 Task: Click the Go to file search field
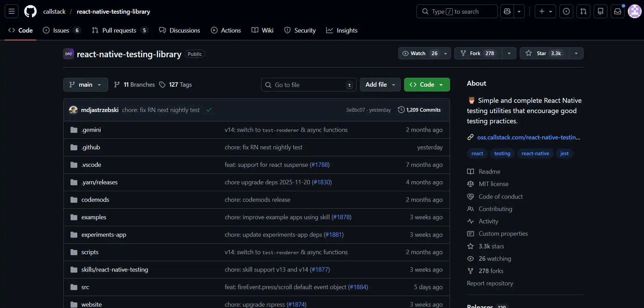pyautogui.click(x=308, y=85)
